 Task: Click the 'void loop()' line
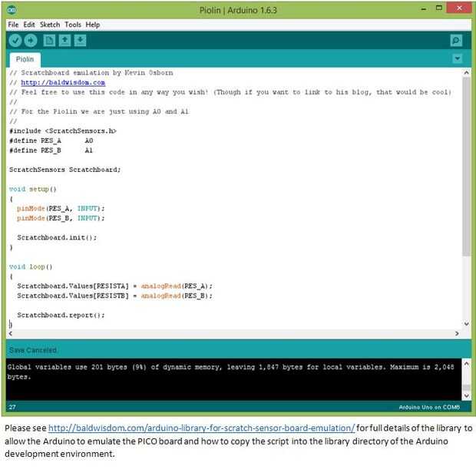[x=31, y=267]
